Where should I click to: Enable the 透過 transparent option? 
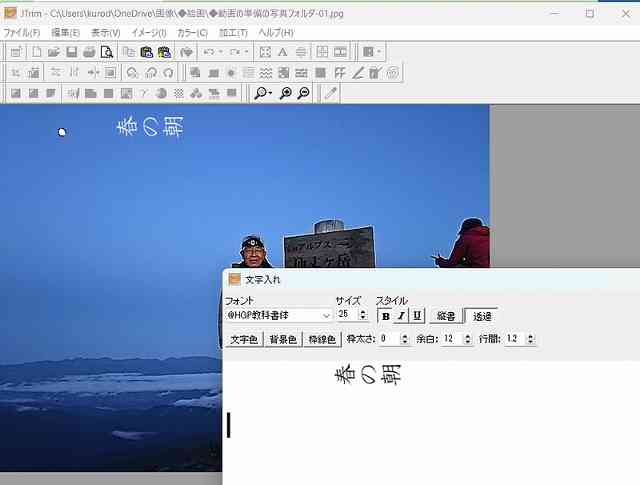[482, 316]
